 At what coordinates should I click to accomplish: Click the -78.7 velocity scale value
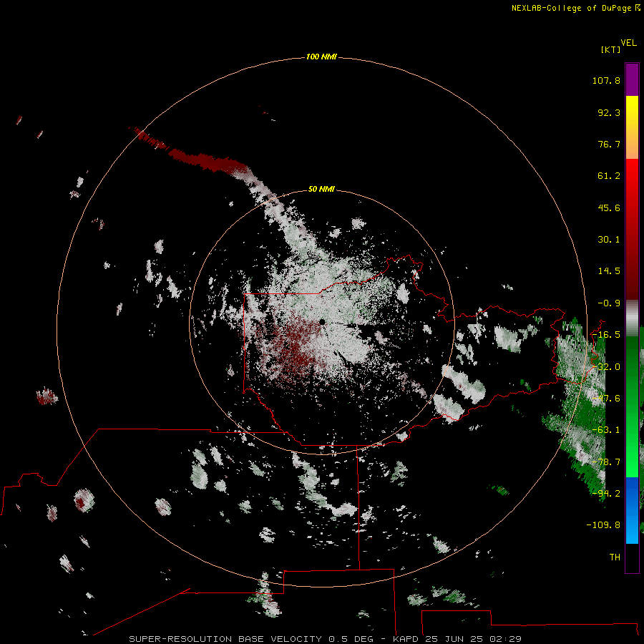coord(606,462)
